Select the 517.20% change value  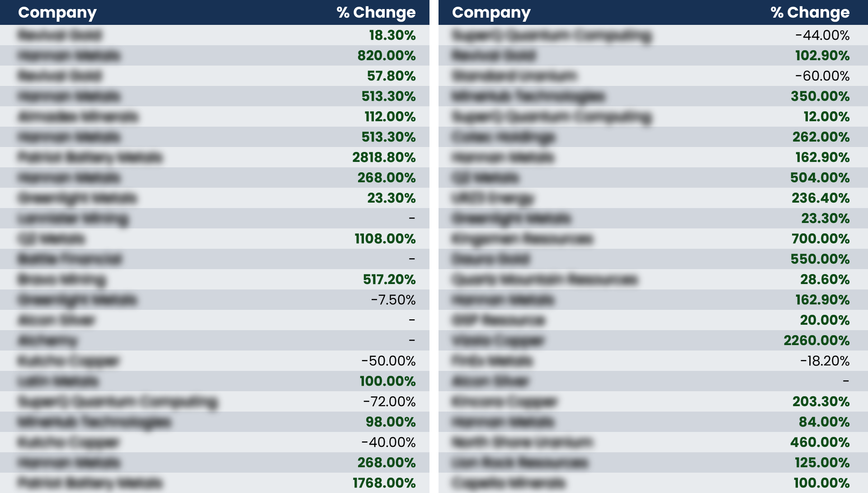[389, 280]
